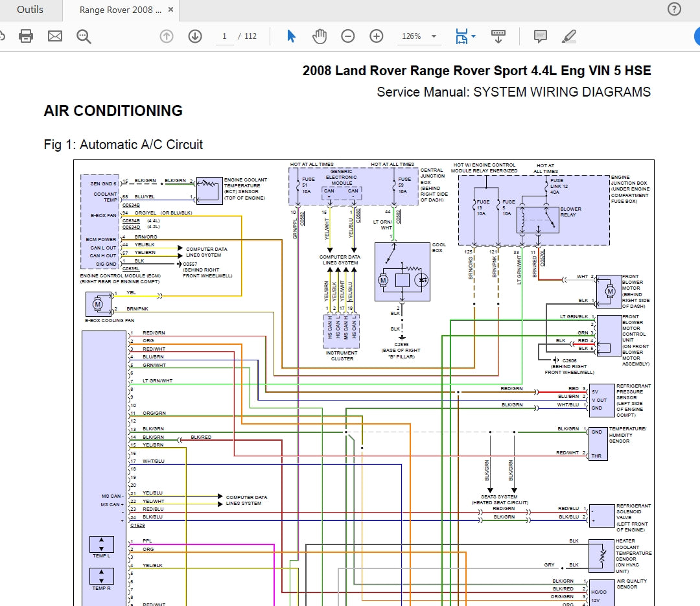
Task: Zoom out with the minus button
Action: click(348, 36)
